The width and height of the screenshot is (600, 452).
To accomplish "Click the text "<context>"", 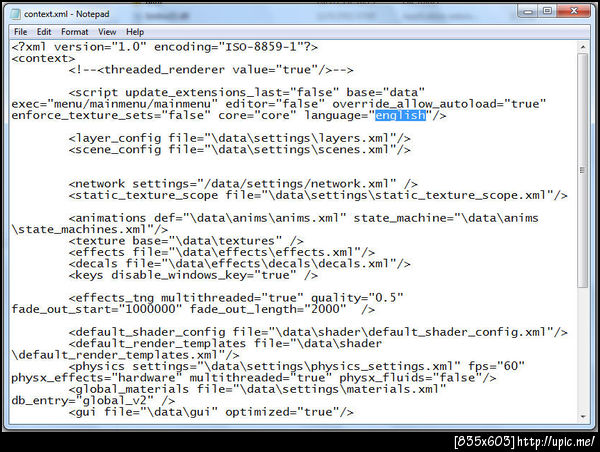I will coord(43,59).
